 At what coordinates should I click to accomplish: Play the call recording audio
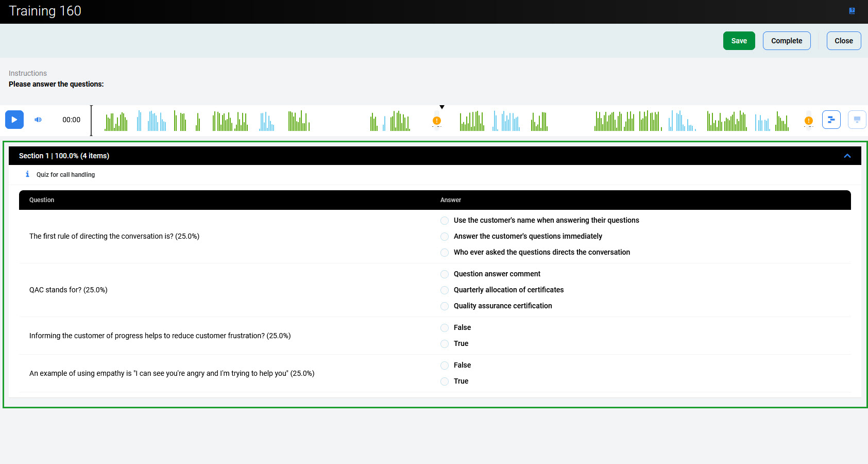tap(14, 120)
